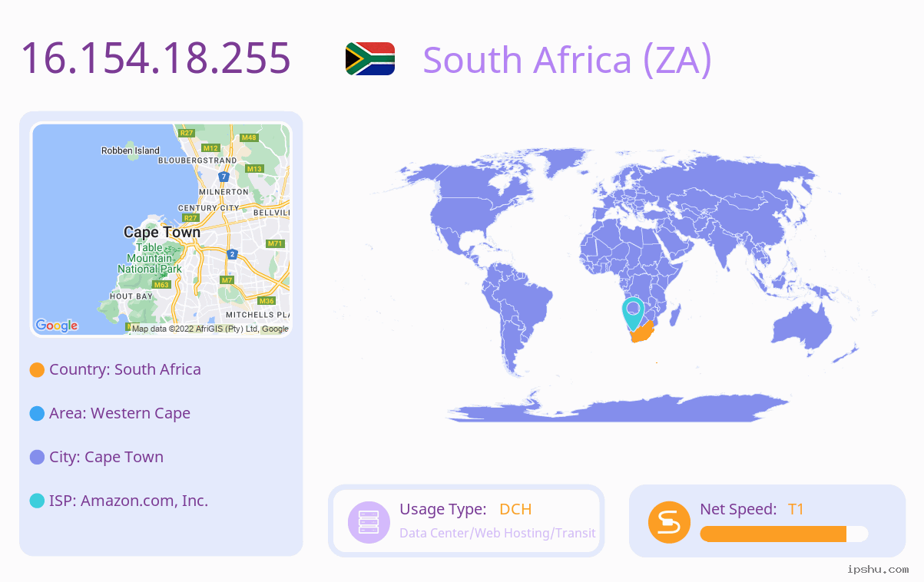Click the ISP: Amazon.com, Inc. text

pyautogui.click(x=128, y=501)
